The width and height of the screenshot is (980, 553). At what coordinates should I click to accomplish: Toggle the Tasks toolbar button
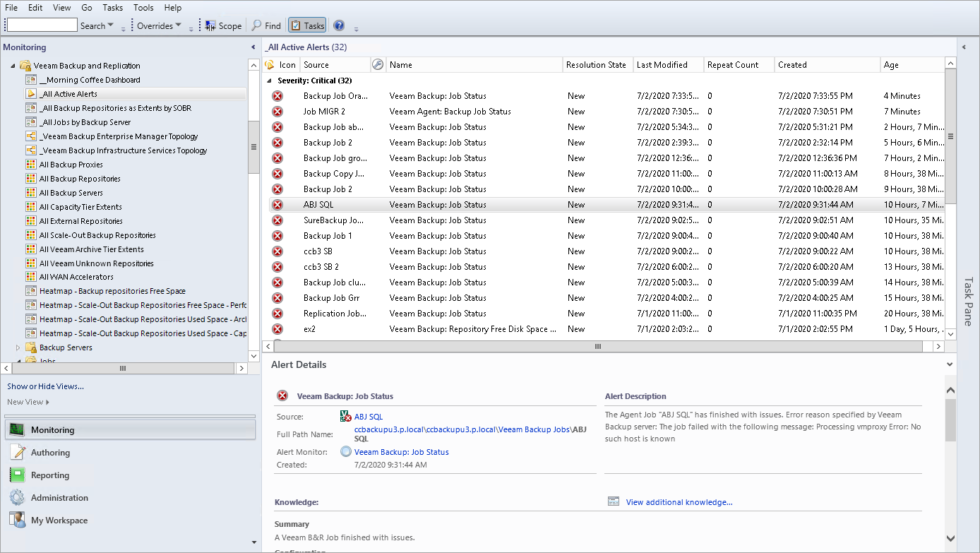(307, 26)
